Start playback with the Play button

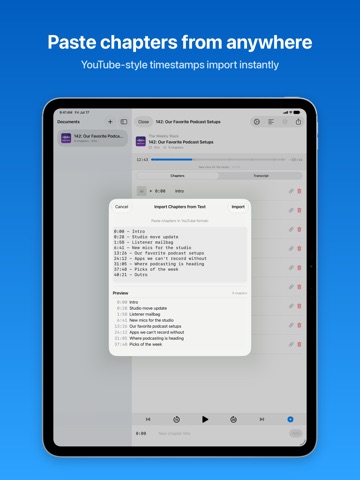tap(205, 419)
